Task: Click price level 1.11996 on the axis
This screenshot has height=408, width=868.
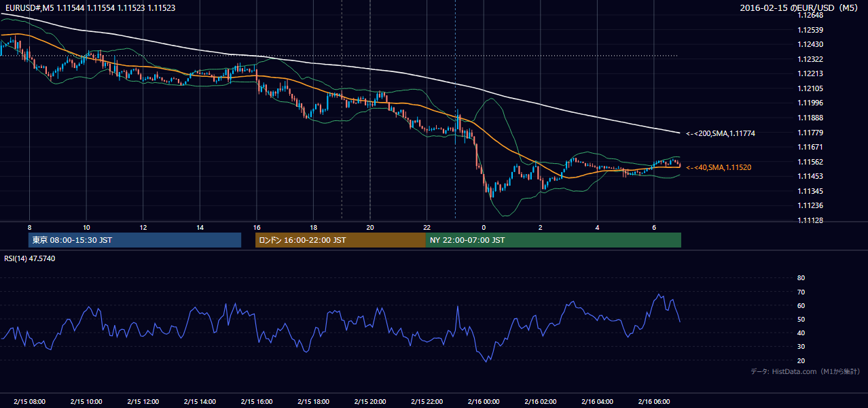Action: click(811, 103)
